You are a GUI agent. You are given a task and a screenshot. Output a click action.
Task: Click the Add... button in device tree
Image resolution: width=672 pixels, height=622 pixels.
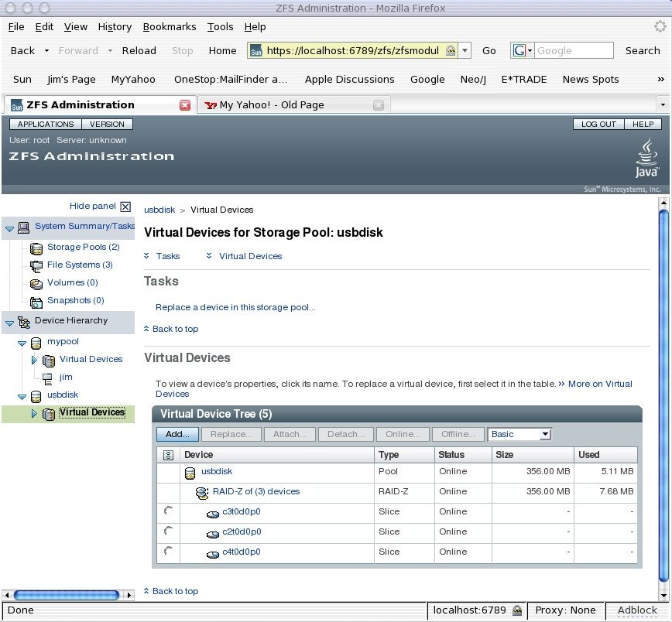177,435
